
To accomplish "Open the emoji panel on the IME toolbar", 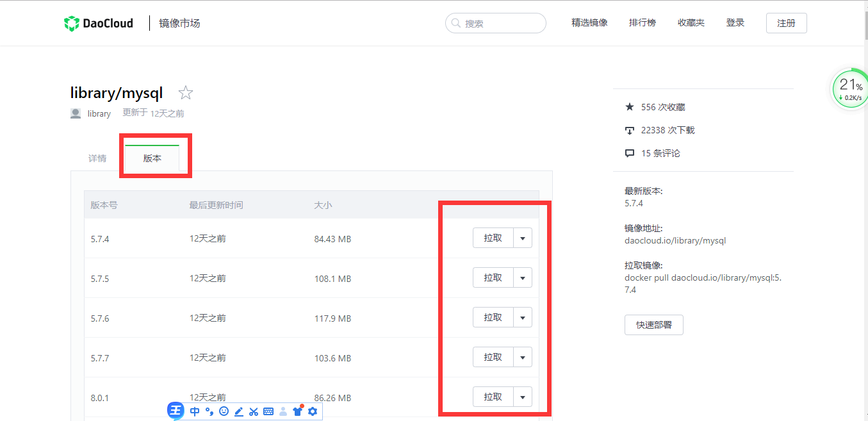I will pyautogui.click(x=224, y=411).
